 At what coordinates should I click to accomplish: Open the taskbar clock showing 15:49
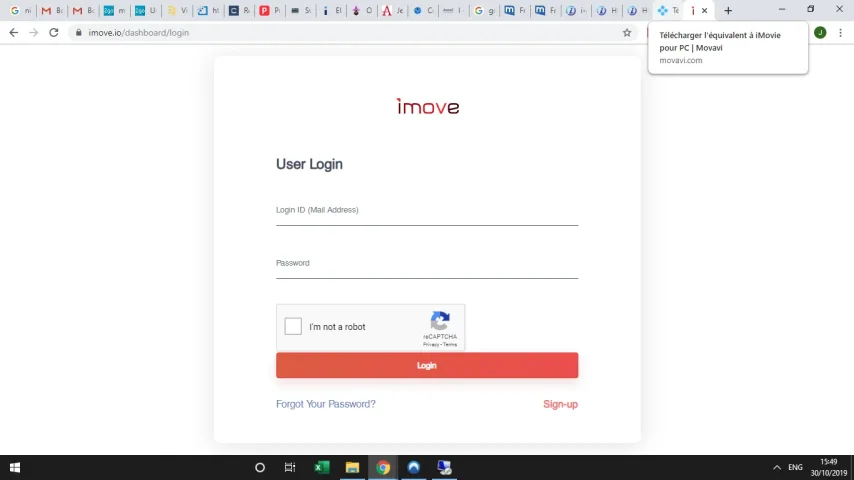828,467
